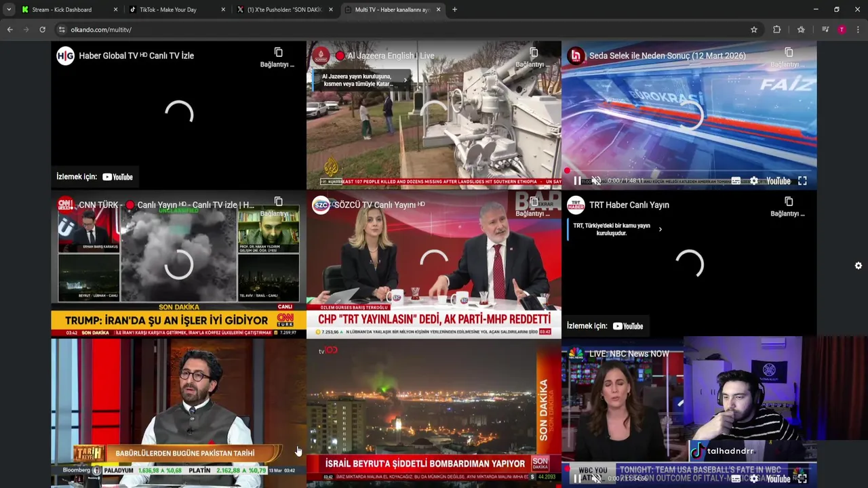Copy link on the Al Jazeera English video
868x488 pixels.
pos(533,57)
